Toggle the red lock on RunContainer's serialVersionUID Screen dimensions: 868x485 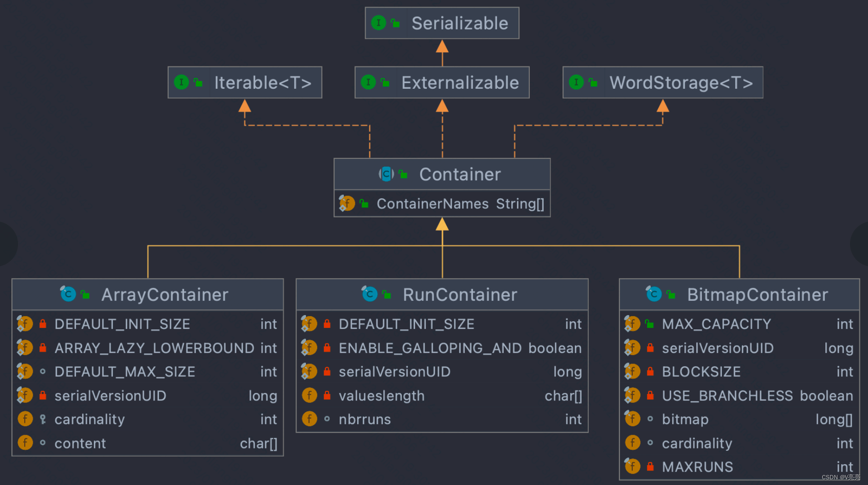coord(327,371)
